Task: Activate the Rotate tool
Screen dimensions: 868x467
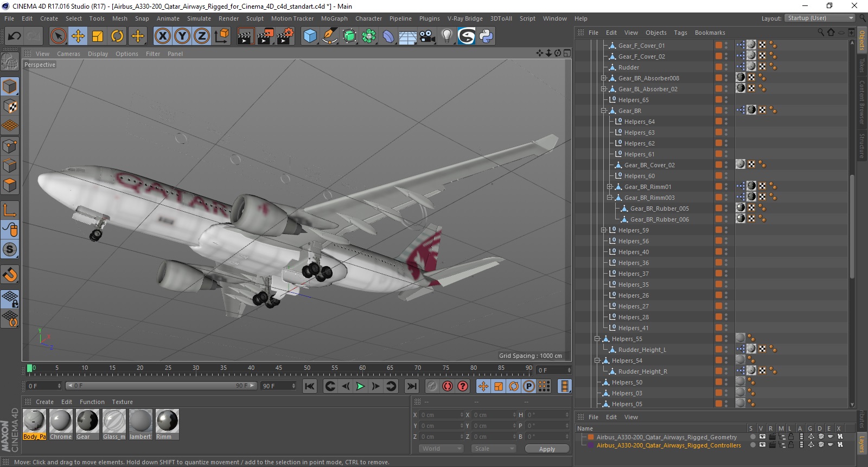Action: point(117,36)
